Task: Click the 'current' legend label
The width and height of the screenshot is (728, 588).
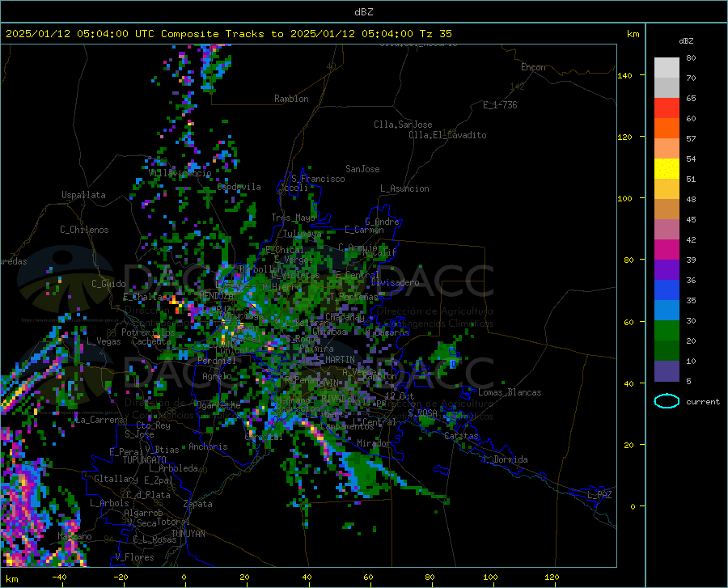Action: pyautogui.click(x=703, y=402)
